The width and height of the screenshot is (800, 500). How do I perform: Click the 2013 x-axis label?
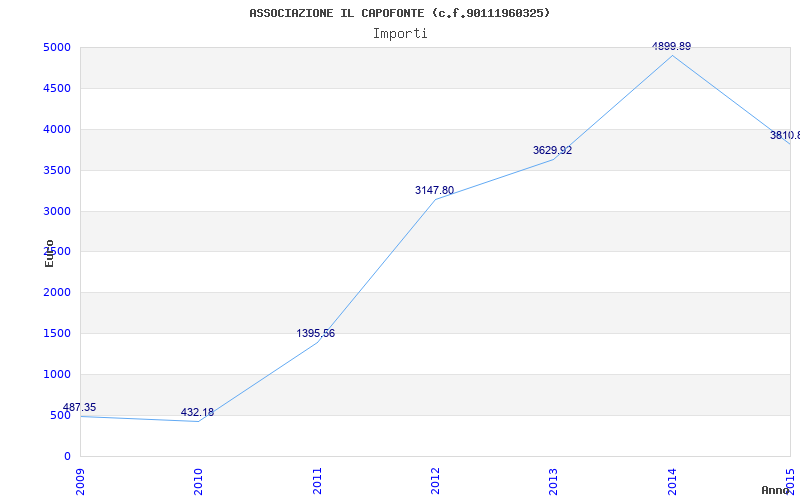(554, 481)
